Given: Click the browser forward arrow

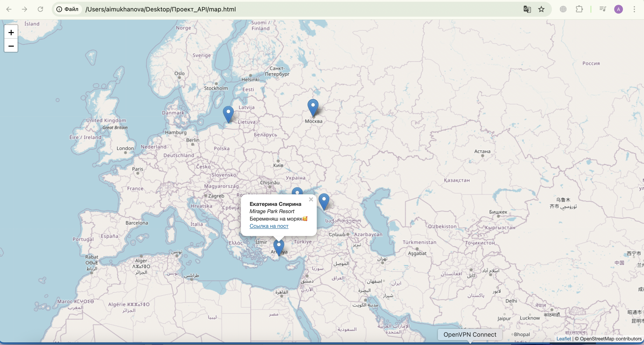Looking at the screenshot, I should tap(25, 9).
